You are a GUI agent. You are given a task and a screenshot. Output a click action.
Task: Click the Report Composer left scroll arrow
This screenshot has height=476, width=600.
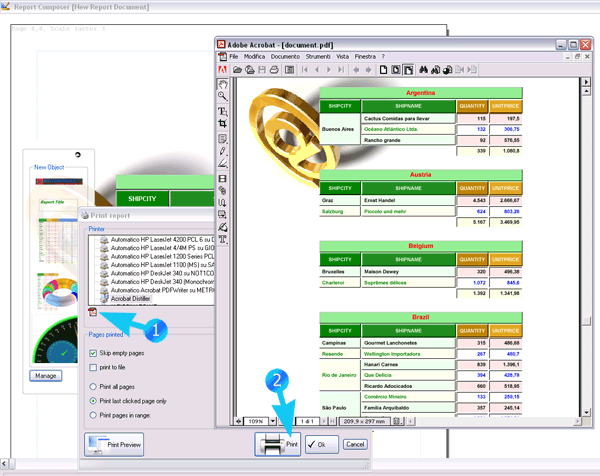(x=4, y=464)
